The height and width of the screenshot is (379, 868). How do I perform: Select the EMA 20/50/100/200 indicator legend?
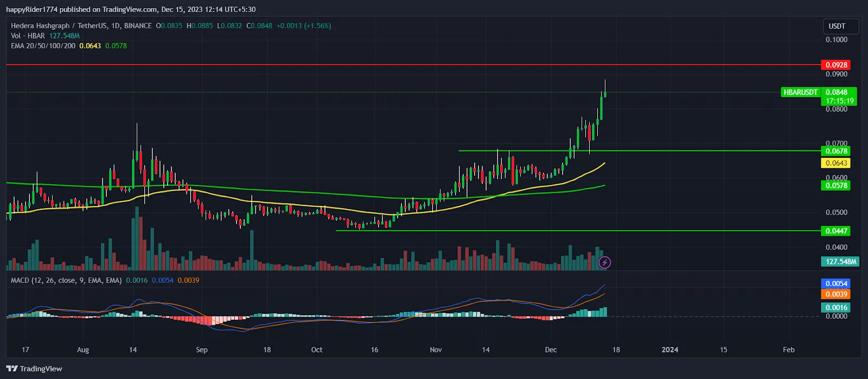tap(43, 46)
